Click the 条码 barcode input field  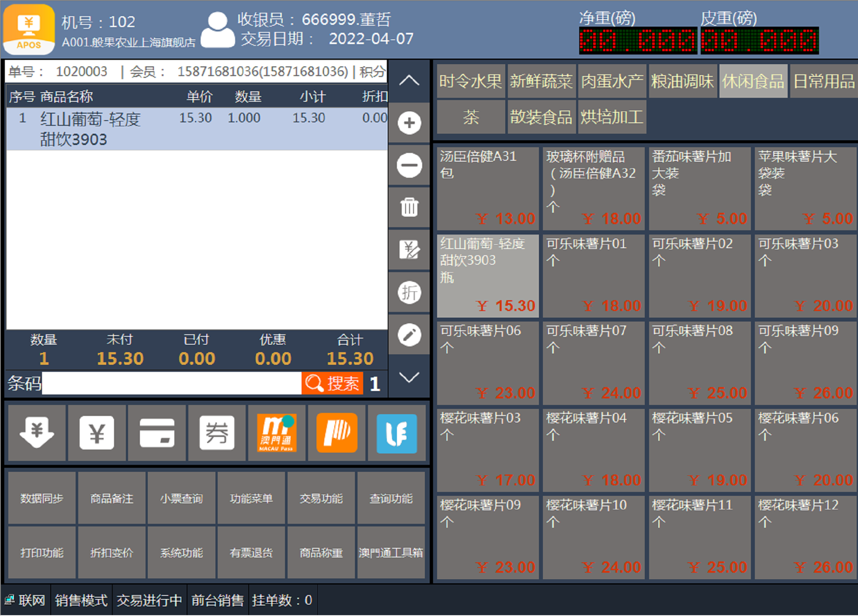coord(171,384)
